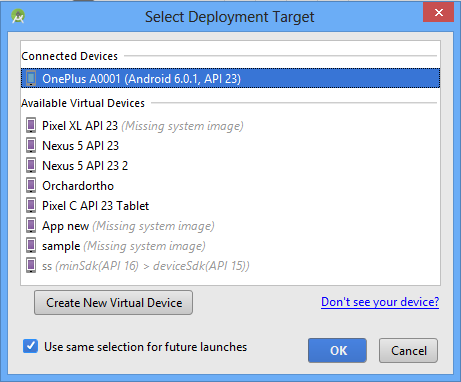Click the Android Studio logo icon

[x=18, y=16]
